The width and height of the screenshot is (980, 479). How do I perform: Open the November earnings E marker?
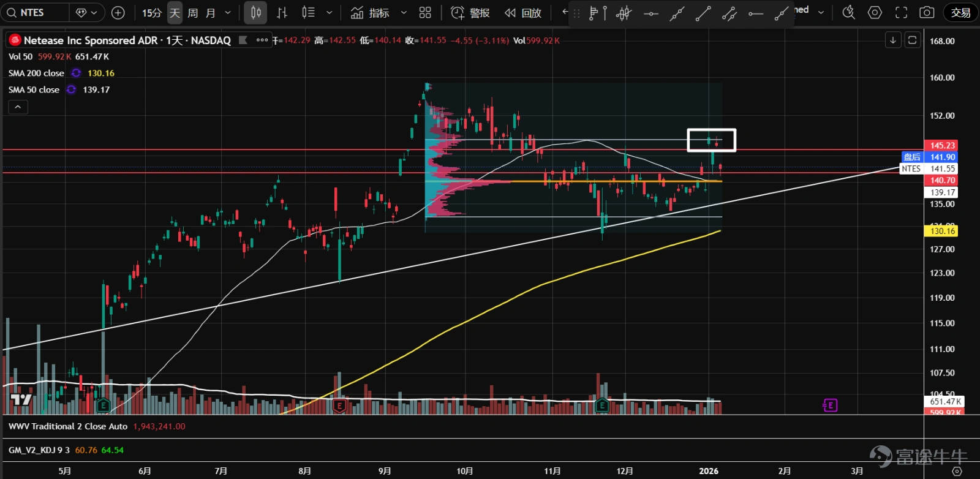[x=601, y=405]
